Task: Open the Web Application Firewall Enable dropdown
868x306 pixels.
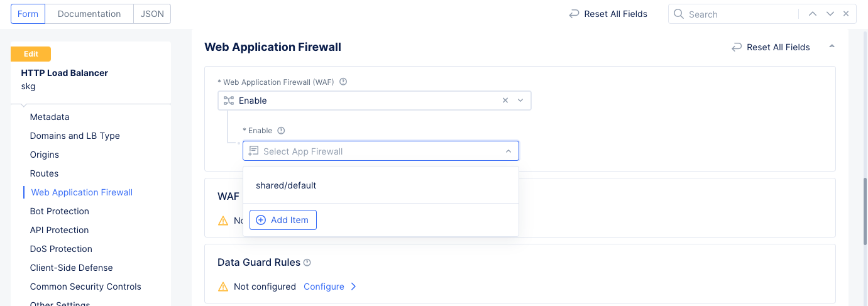Action: pos(520,101)
